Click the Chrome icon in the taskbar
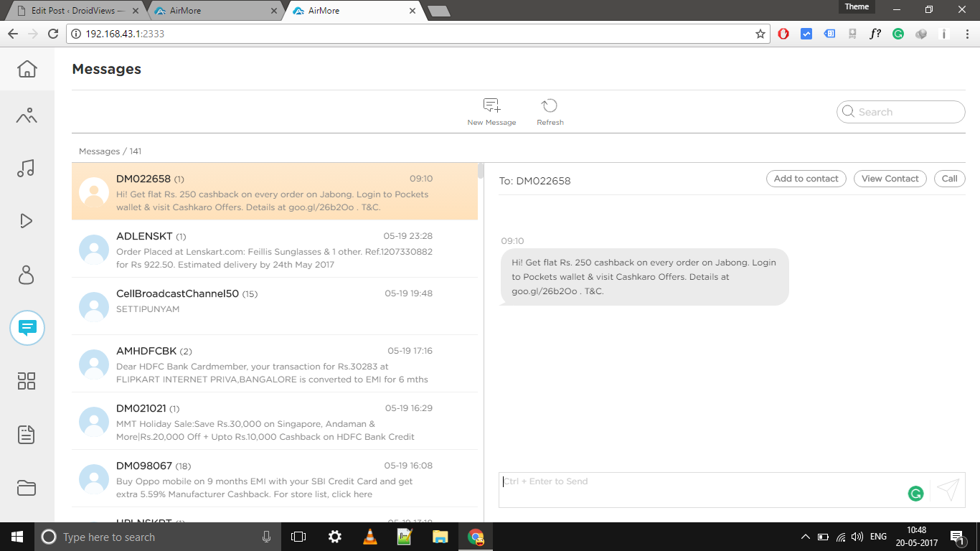Viewport: 980px width, 551px height. (x=475, y=537)
